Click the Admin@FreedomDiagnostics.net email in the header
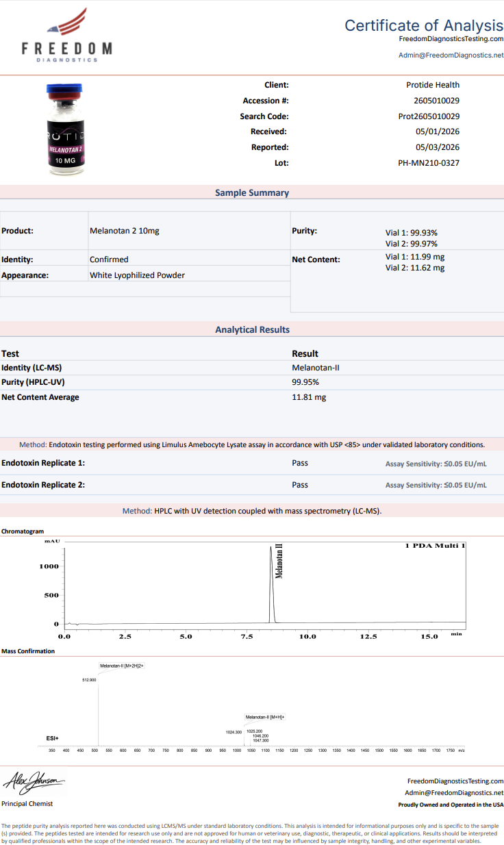Viewport: 504px width, 845px height. pos(451,55)
